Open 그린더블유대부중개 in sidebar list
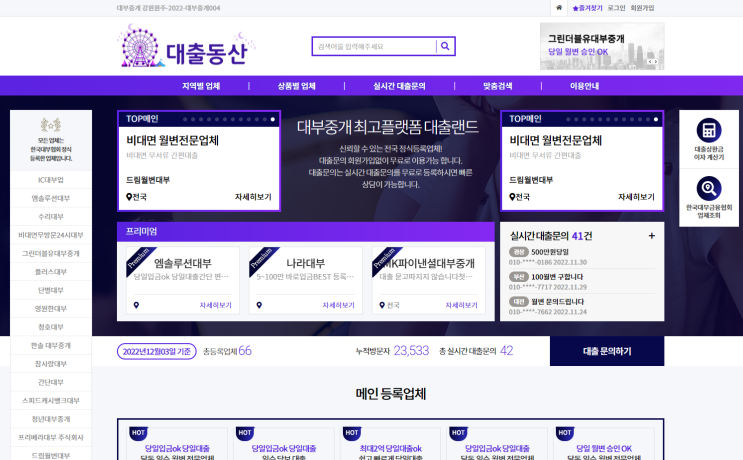Screen dimensions: 743x460 51,253
